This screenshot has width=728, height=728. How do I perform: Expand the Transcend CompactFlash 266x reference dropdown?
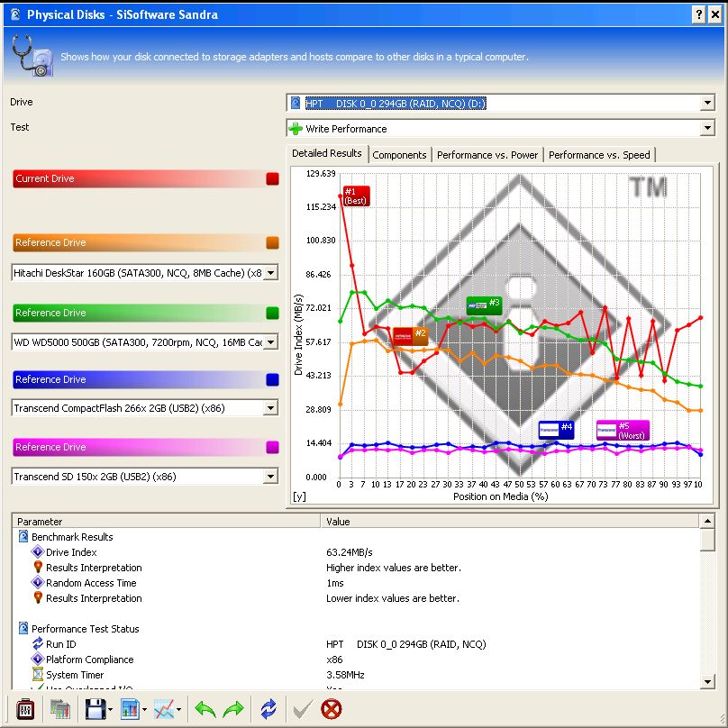270,408
